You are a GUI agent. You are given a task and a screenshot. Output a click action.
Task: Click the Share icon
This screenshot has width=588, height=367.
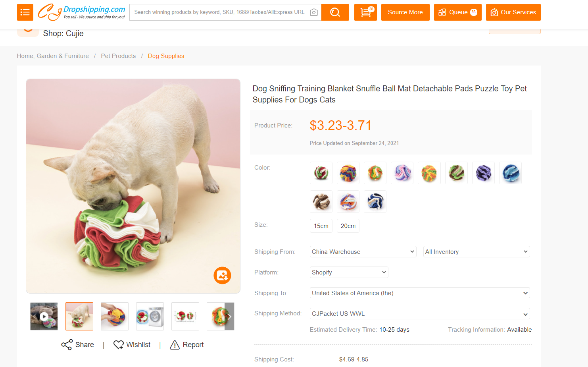pos(67,345)
